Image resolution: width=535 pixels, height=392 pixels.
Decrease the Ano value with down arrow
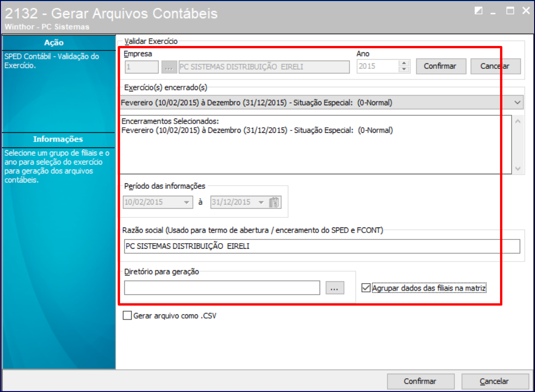(x=404, y=69)
